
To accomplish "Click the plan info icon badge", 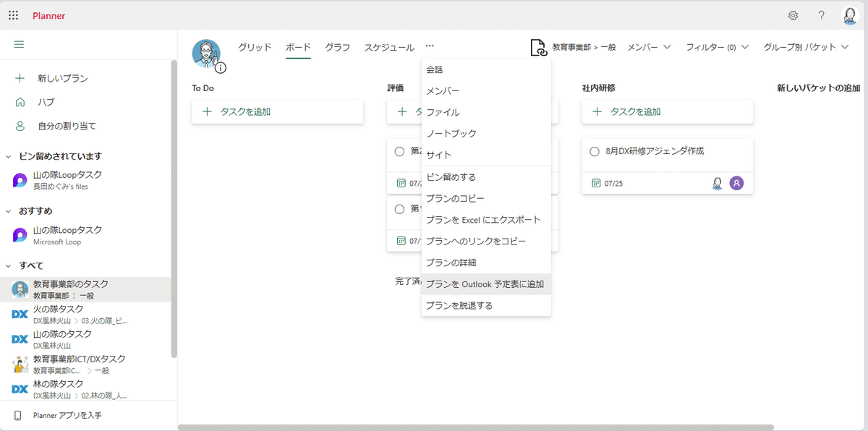I will click(x=221, y=68).
